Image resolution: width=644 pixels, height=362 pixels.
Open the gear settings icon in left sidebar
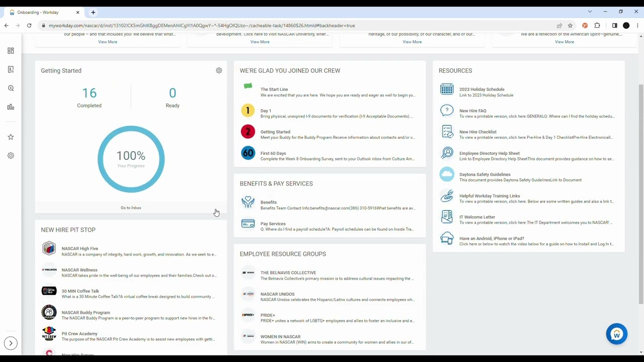pos(11,155)
